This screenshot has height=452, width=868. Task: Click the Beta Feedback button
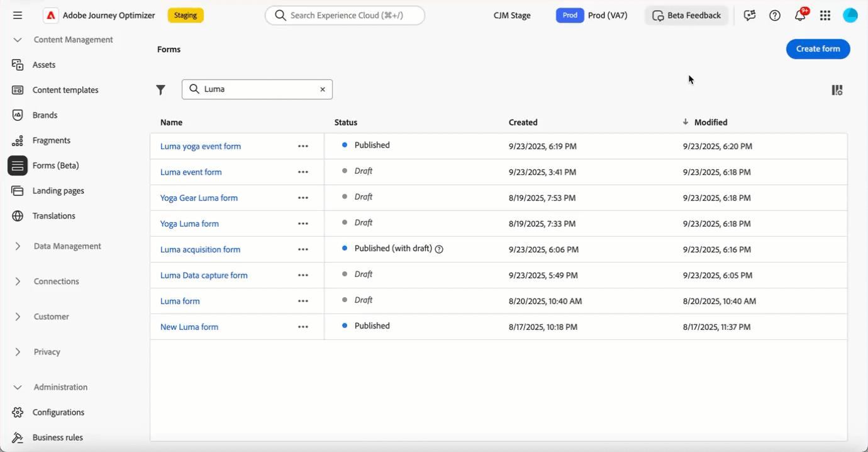(x=687, y=15)
